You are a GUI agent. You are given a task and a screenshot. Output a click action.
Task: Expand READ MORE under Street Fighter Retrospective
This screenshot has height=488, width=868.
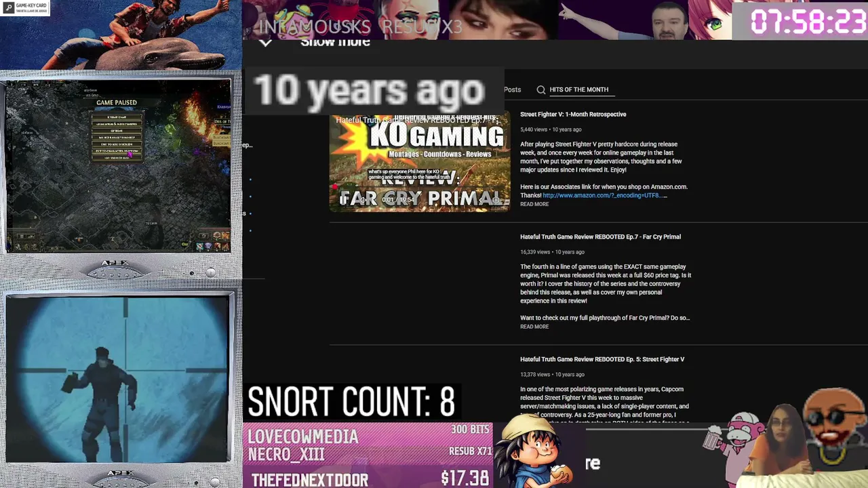click(534, 204)
